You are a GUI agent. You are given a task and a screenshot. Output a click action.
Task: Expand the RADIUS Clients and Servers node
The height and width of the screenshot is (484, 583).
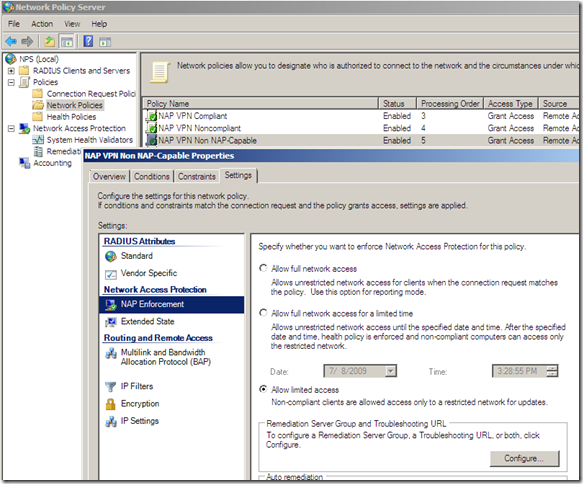(11, 71)
